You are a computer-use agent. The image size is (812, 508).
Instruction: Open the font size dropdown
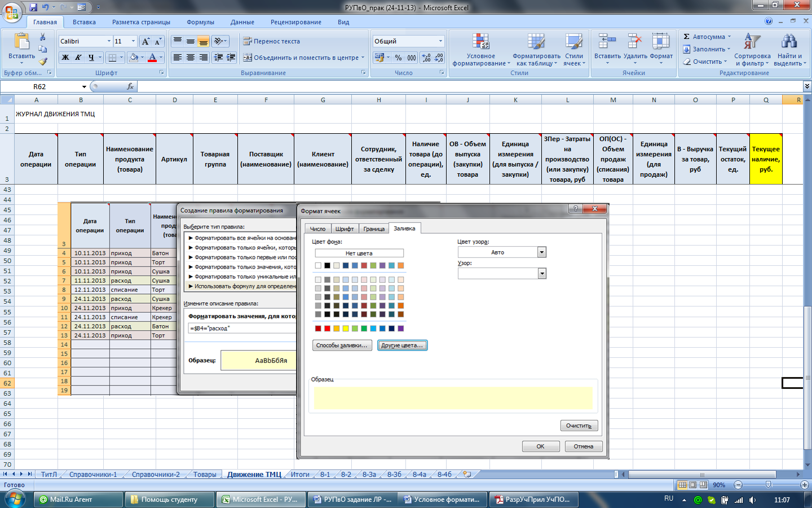134,41
